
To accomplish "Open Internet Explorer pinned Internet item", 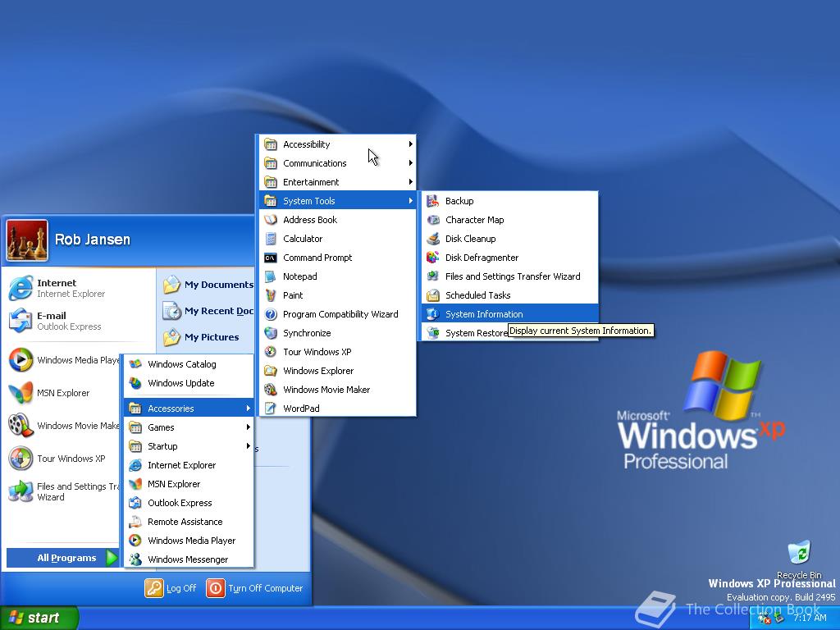I will tap(79, 288).
